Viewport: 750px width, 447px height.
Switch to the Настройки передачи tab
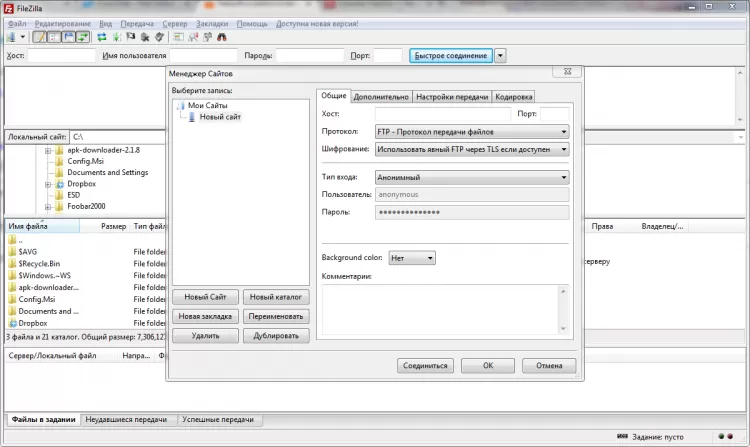pos(452,97)
